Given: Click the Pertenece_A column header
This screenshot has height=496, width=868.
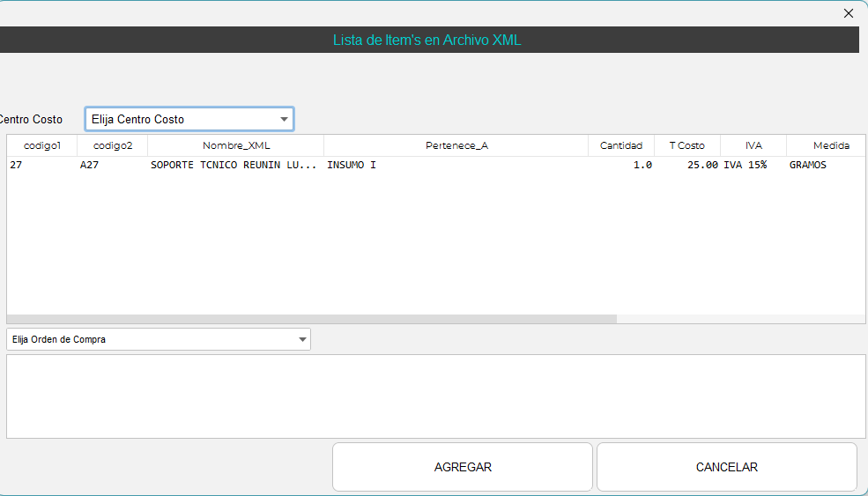Looking at the screenshot, I should click(x=456, y=145).
